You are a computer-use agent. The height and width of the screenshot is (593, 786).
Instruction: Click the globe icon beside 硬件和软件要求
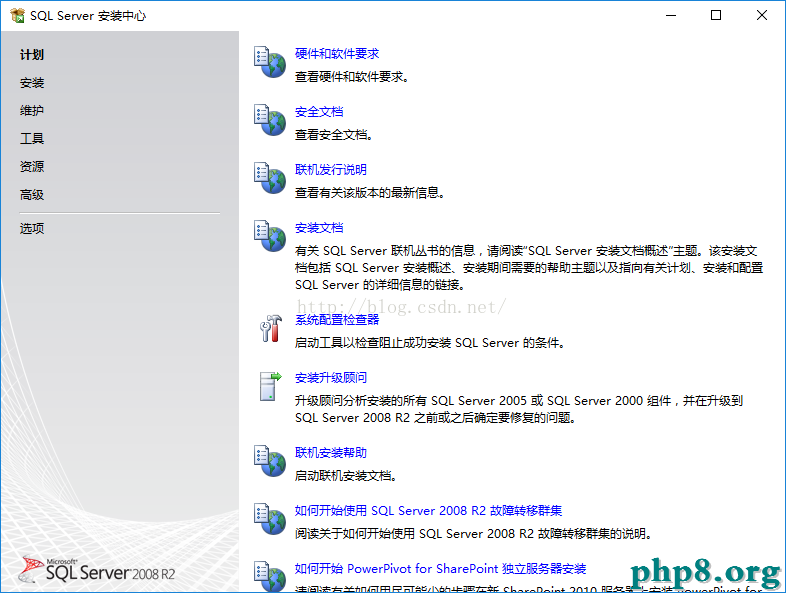point(270,62)
